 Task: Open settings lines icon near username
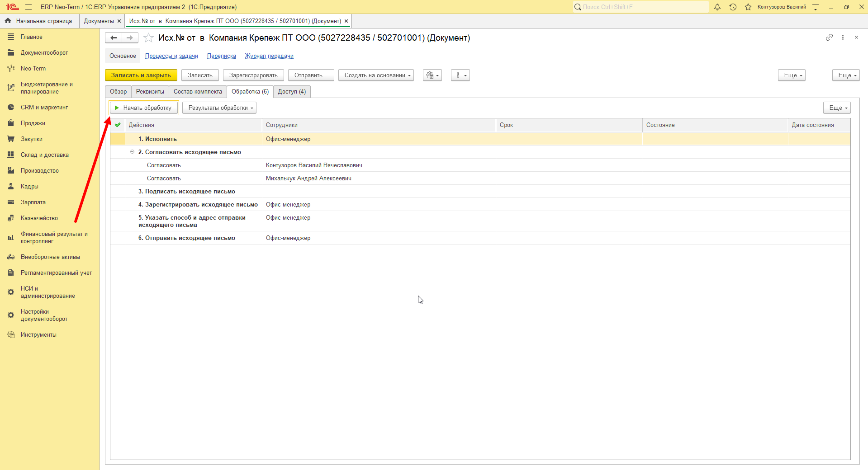pyautogui.click(x=816, y=7)
